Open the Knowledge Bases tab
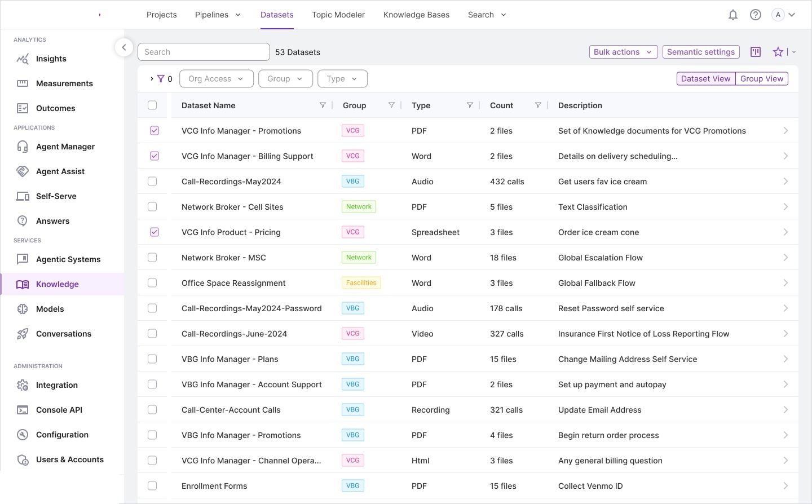The image size is (812, 504). (x=416, y=15)
